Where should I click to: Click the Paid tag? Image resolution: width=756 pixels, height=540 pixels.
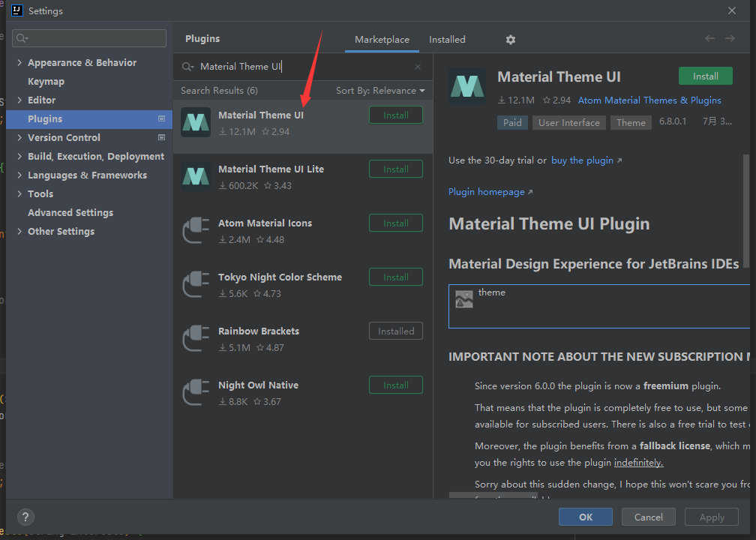click(x=512, y=122)
